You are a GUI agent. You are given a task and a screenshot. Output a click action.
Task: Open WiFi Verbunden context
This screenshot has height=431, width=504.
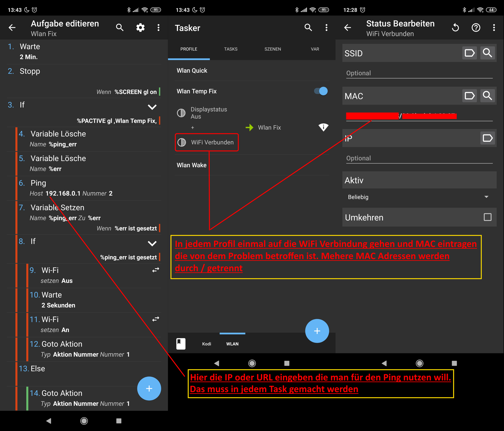[x=212, y=142]
